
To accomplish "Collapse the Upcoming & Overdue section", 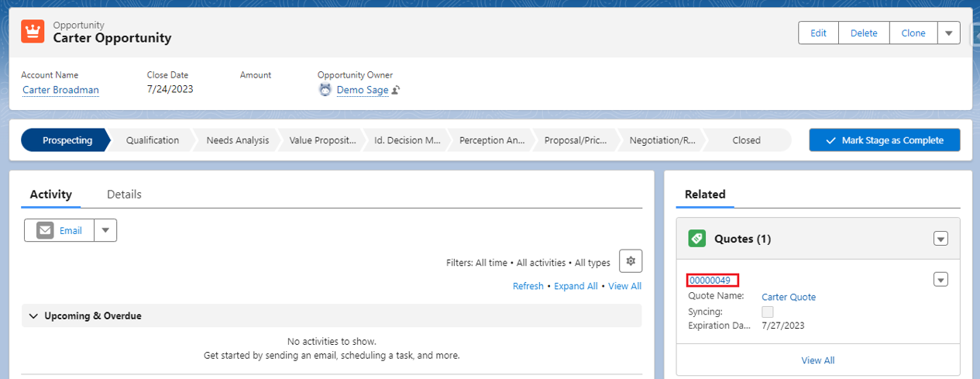I will [x=33, y=316].
